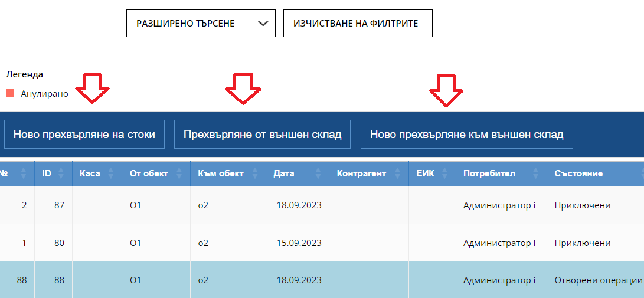The height and width of the screenshot is (298, 644).
Task: Select ID cell 87
Action: [53, 205]
